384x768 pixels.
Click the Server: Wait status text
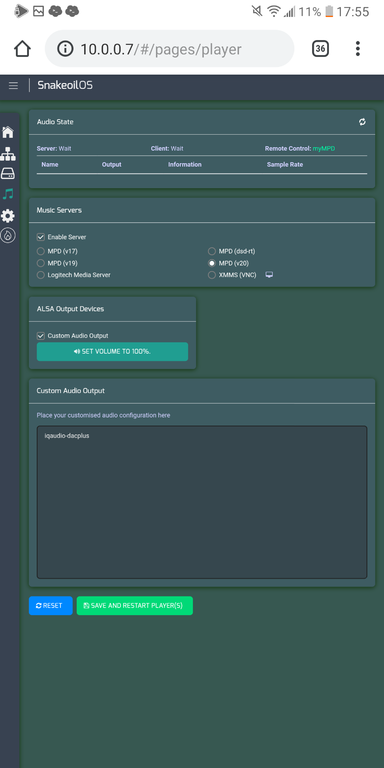pos(54,148)
